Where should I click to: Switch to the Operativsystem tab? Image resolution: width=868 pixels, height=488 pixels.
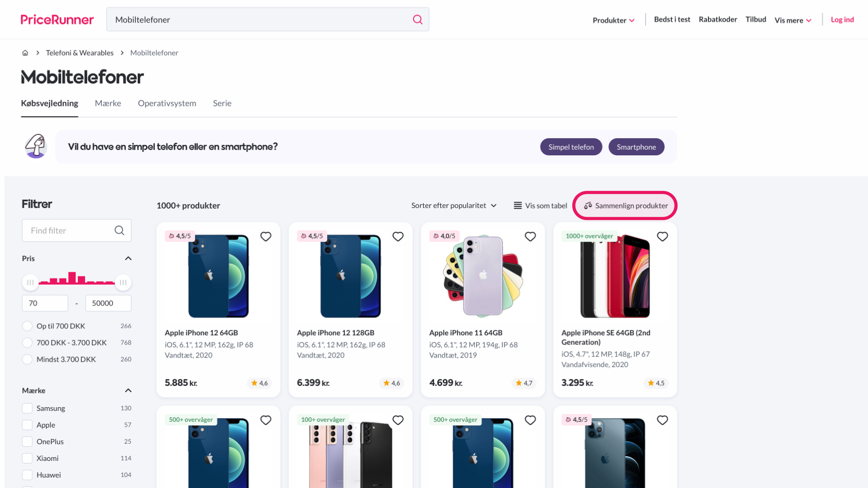point(167,103)
